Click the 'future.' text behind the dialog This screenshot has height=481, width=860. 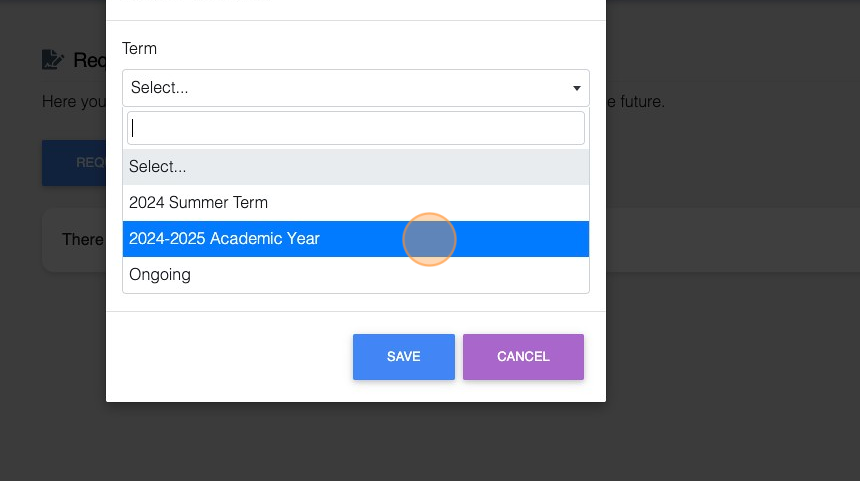(637, 102)
